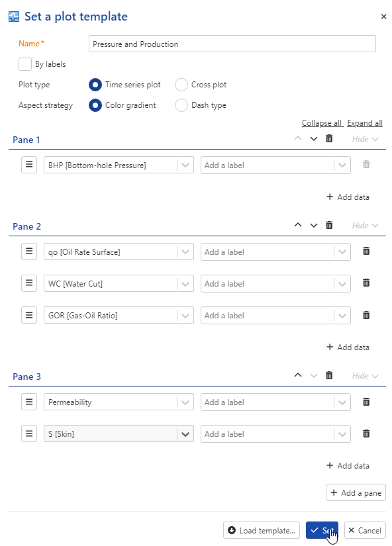Screen dimensions: 392x546
Task: Delete Pane 2 with its trash icon
Action: point(329,225)
